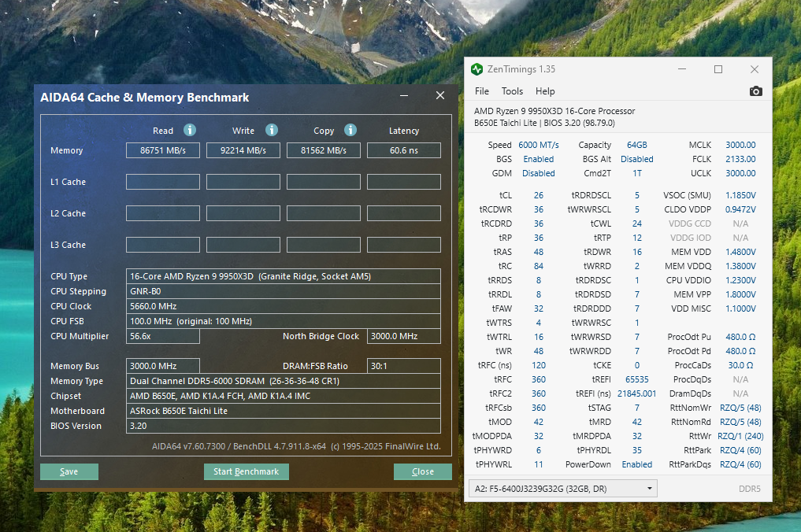
Task: Click the North Bridge Clock 3000.0 MHz field
Action: coord(404,336)
